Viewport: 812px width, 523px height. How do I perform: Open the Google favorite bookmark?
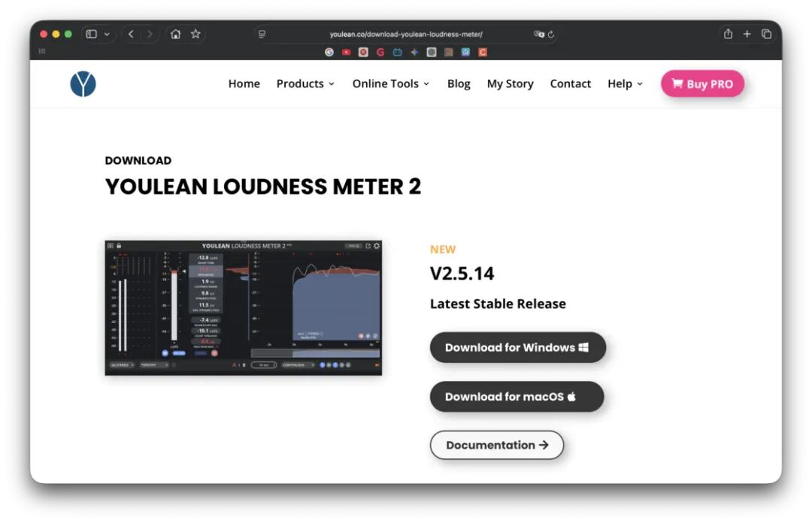(x=329, y=52)
